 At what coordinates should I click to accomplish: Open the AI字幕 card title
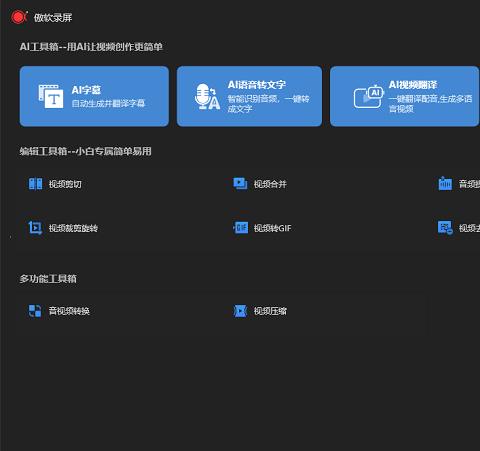click(86, 90)
